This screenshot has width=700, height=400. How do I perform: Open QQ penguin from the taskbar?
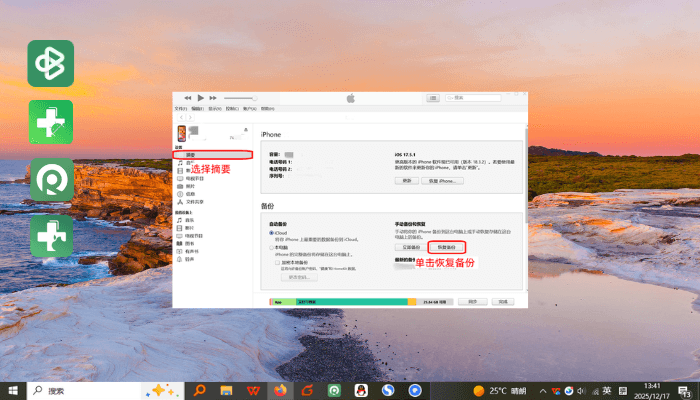coord(361,391)
